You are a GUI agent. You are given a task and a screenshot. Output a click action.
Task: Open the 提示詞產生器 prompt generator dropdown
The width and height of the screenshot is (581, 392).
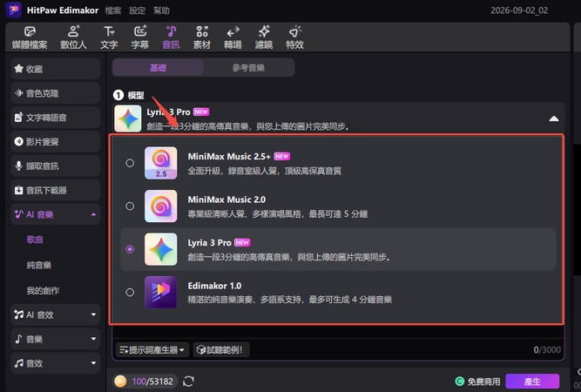pos(152,350)
